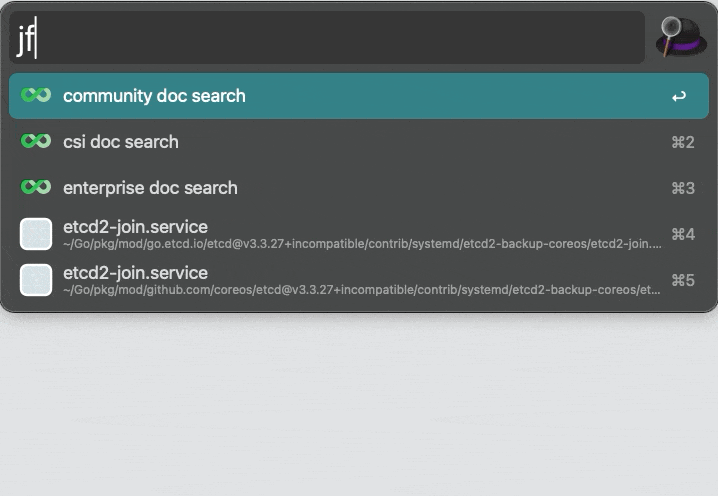Viewport: 718px width, 496px height.
Task: Select the community doc search result
Action: coord(154,96)
